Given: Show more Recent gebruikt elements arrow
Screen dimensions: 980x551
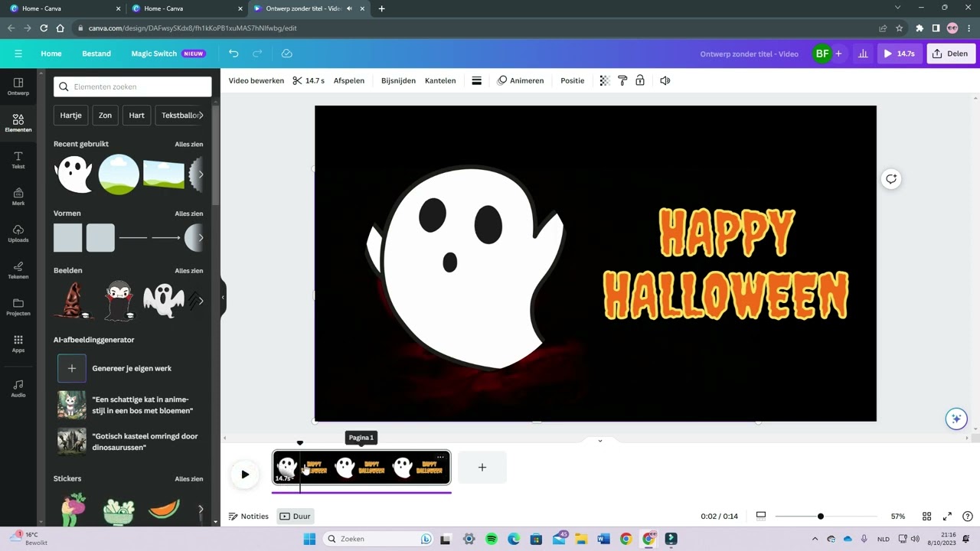Looking at the screenshot, I should point(201,174).
